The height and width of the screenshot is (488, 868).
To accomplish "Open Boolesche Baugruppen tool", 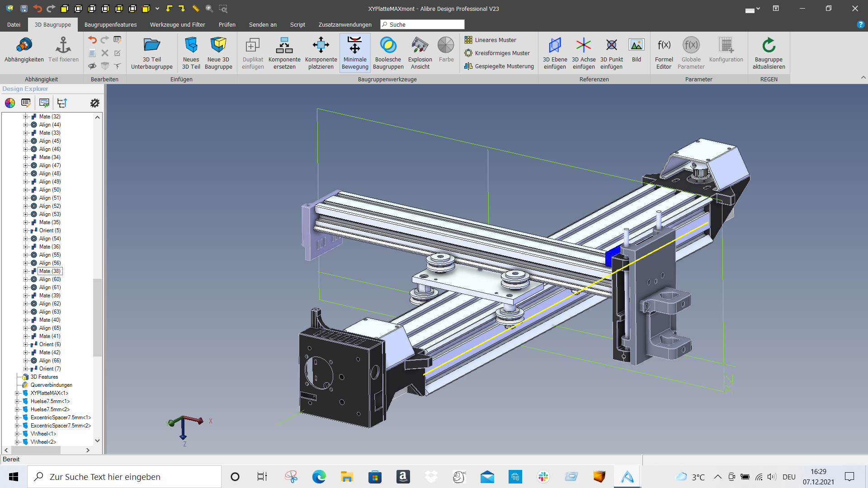I will [388, 53].
